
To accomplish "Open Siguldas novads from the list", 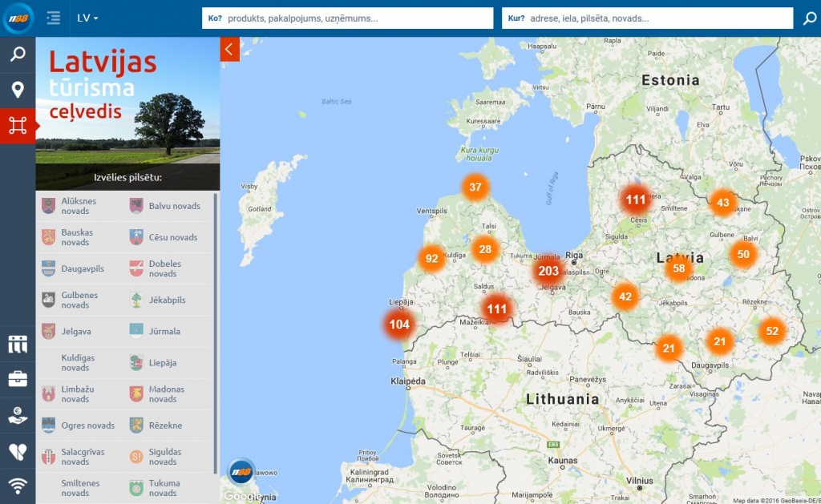I will point(164,457).
